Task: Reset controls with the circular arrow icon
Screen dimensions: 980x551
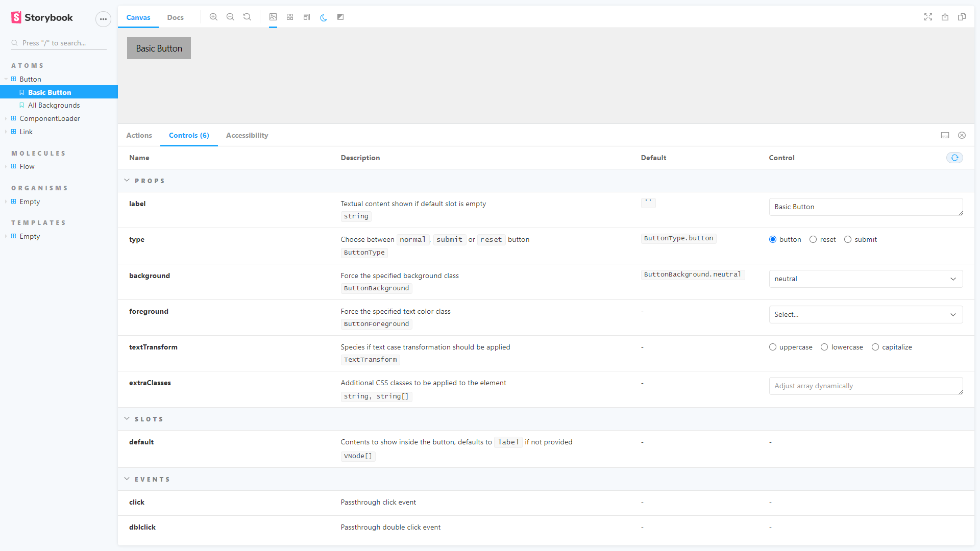Action: [x=954, y=158]
